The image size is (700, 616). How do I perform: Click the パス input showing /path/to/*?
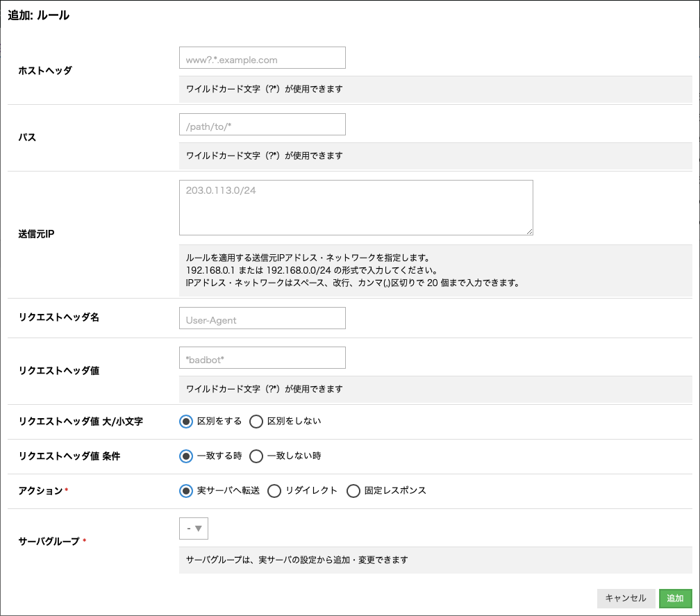click(262, 124)
